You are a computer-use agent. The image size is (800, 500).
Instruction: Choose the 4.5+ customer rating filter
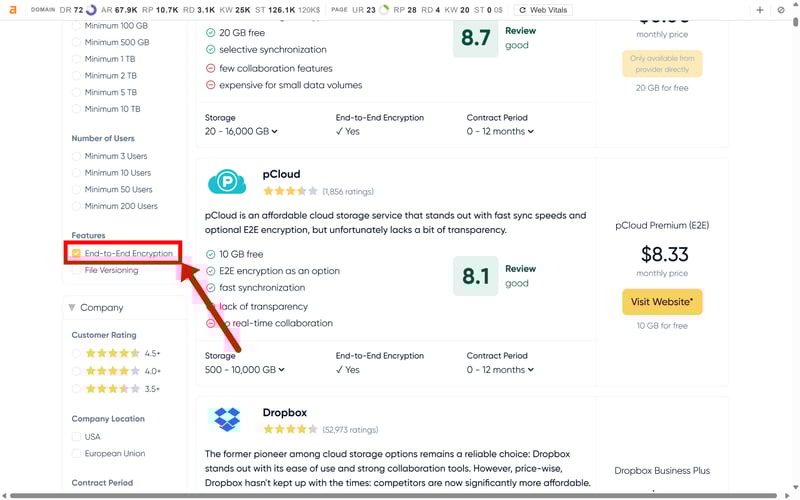click(77, 353)
